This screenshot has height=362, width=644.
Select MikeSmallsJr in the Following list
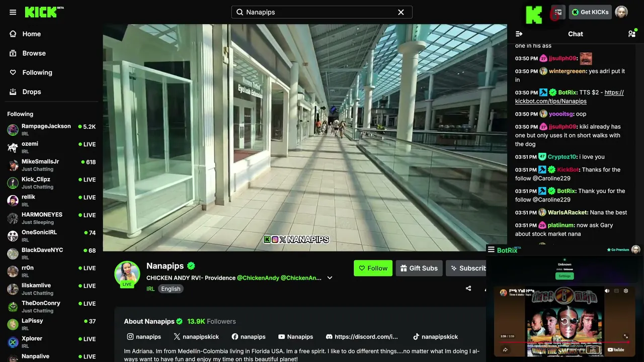tap(50, 165)
